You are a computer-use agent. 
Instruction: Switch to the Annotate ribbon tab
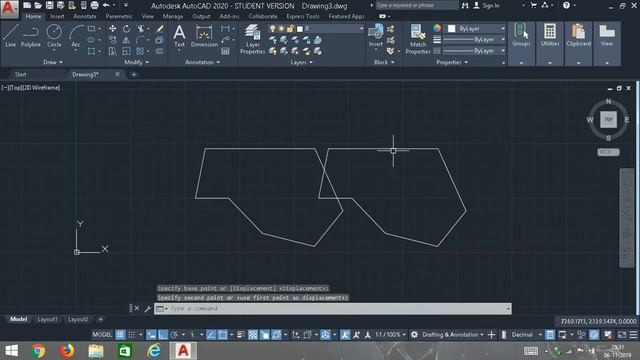pos(84,16)
